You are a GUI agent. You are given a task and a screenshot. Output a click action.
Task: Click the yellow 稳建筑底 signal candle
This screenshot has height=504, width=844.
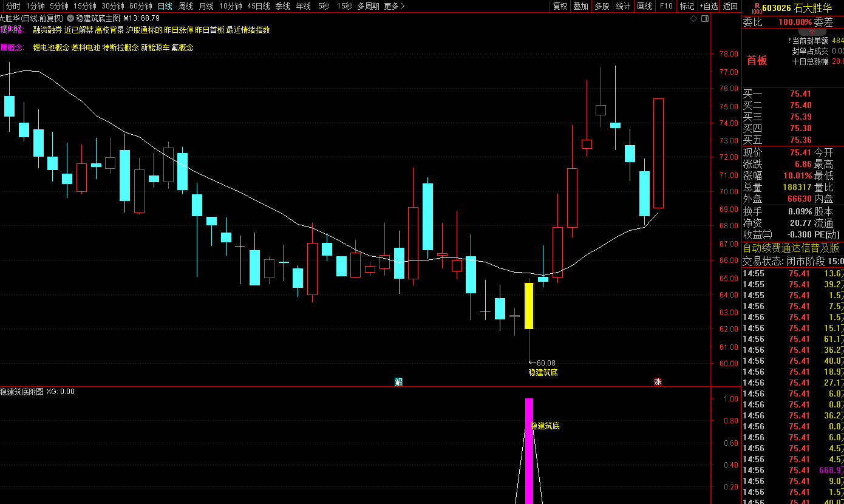pyautogui.click(x=529, y=306)
